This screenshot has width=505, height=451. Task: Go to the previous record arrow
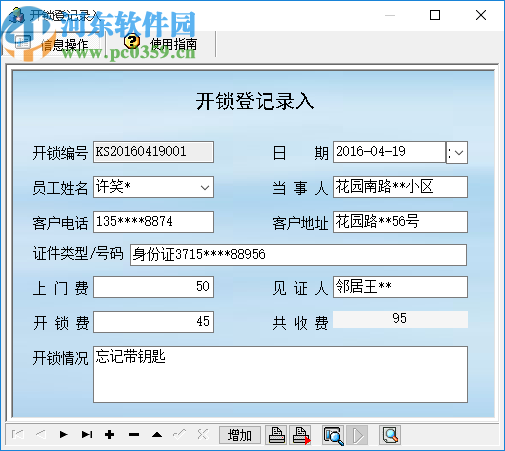point(41,434)
